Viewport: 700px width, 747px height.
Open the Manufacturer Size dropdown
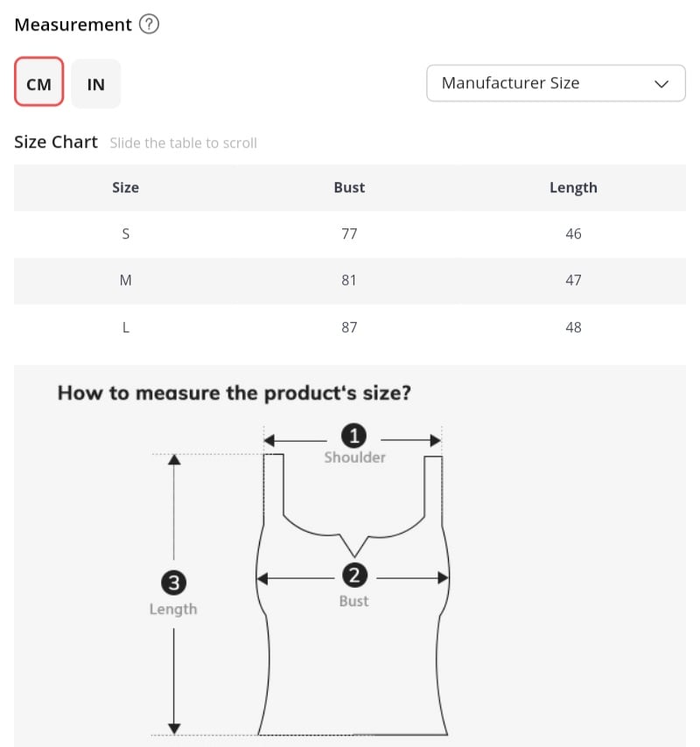pos(555,83)
